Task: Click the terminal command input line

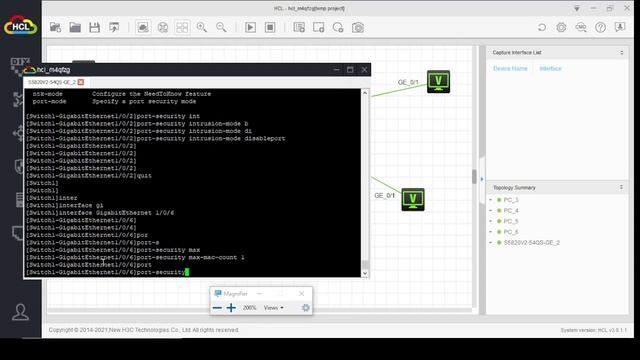Action: coord(192,272)
